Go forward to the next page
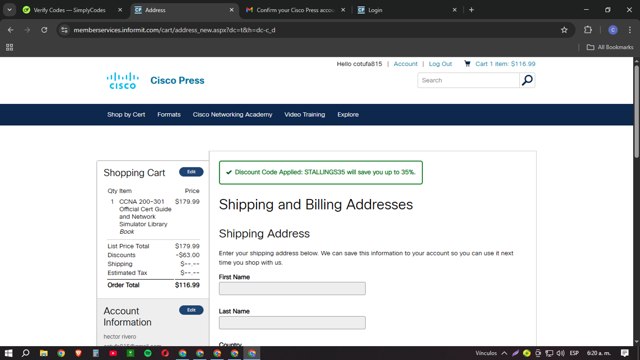The height and width of the screenshot is (360, 640). click(27, 30)
